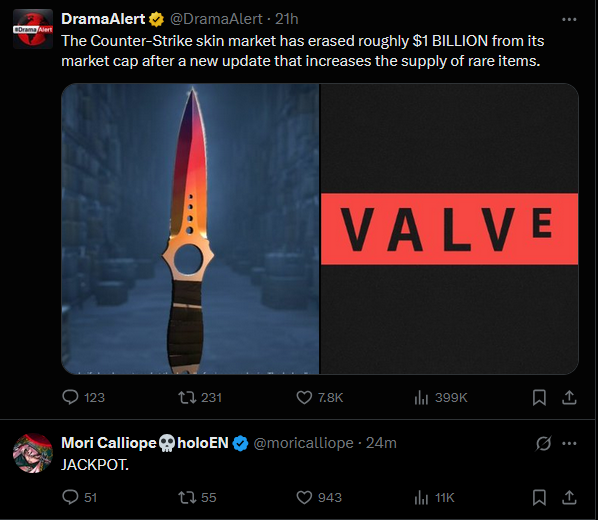Open more options on DramaAlert post
The width and height of the screenshot is (598, 520).
(x=569, y=19)
